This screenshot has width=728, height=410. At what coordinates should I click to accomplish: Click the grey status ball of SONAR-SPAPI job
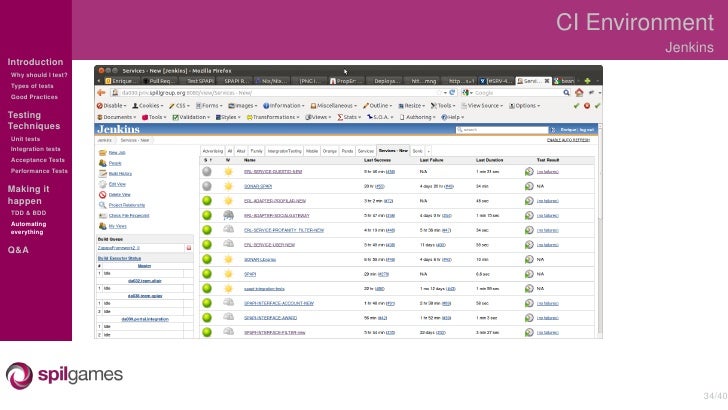tap(207, 186)
